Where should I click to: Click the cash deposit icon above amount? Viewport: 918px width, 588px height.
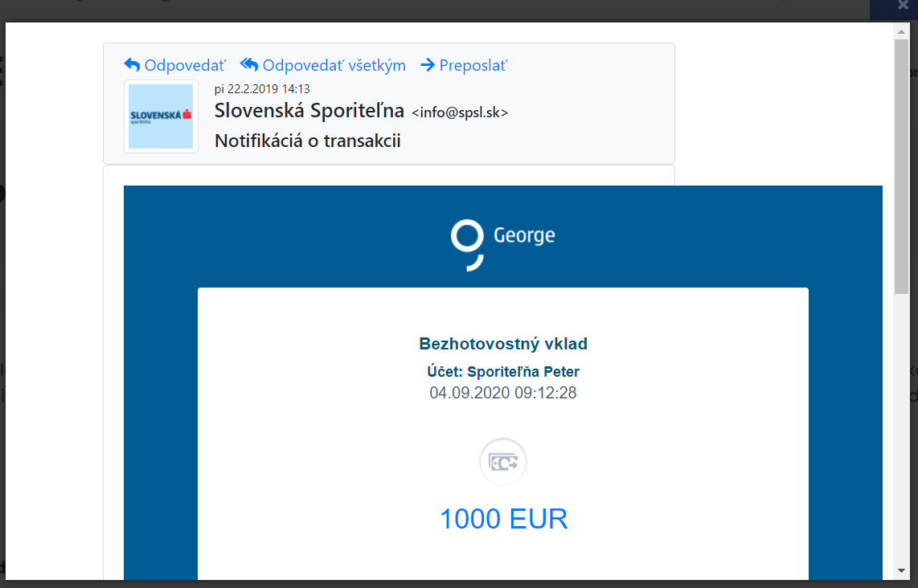tap(503, 462)
